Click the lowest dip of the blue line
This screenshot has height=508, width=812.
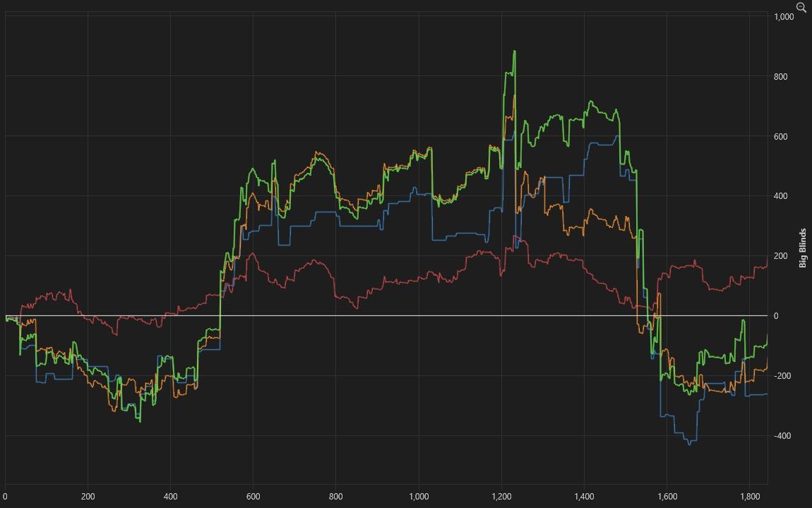tap(689, 444)
